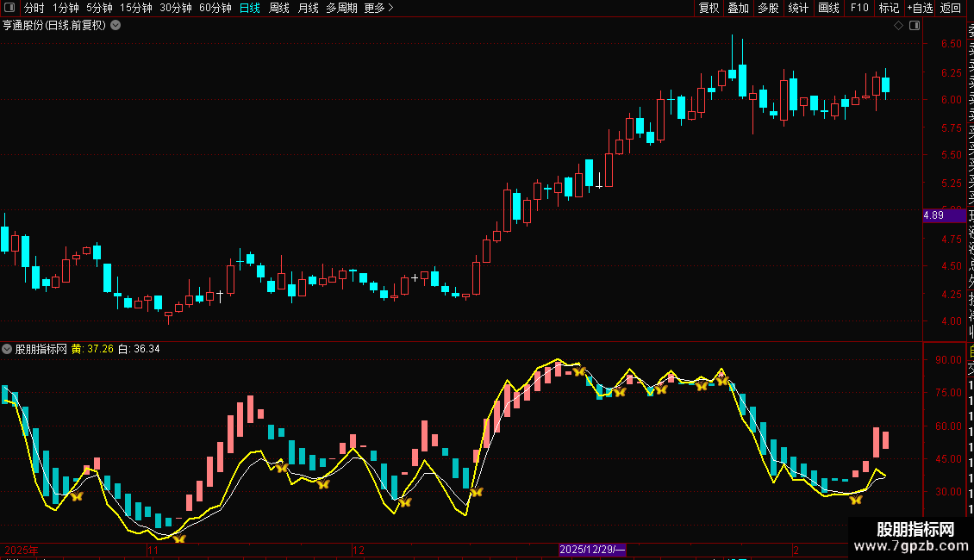Click the 30.00 indicator axis label

pos(948,492)
